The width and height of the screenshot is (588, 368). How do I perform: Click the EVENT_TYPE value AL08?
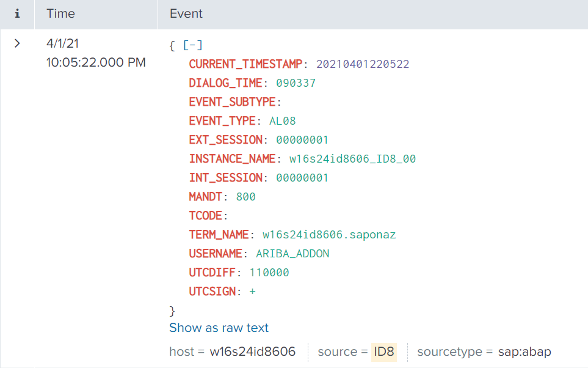pyautogui.click(x=282, y=121)
